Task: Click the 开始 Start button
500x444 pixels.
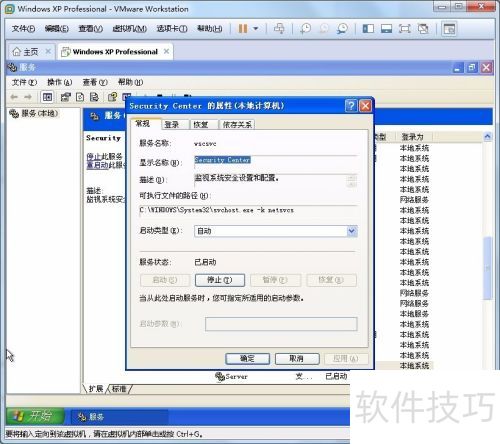Action: pyautogui.click(x=35, y=416)
